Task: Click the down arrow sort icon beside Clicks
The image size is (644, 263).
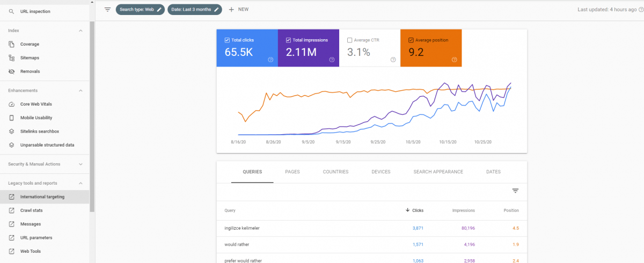Action: point(408,210)
